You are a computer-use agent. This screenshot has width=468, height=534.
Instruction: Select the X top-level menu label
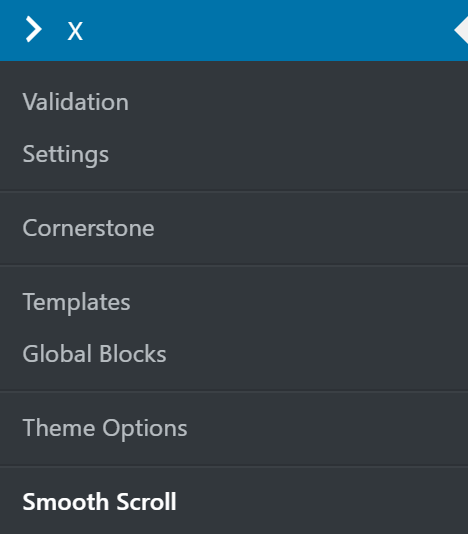click(75, 31)
